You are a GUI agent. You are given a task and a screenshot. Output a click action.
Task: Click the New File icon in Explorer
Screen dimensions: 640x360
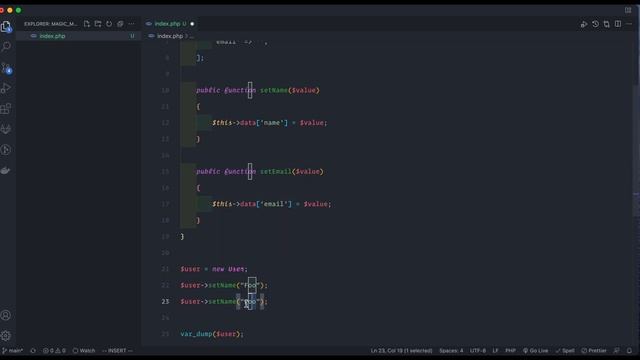[87, 24]
